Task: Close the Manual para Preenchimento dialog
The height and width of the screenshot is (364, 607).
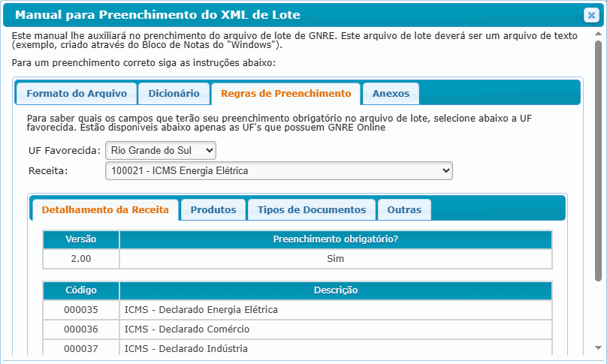Action: [590, 15]
